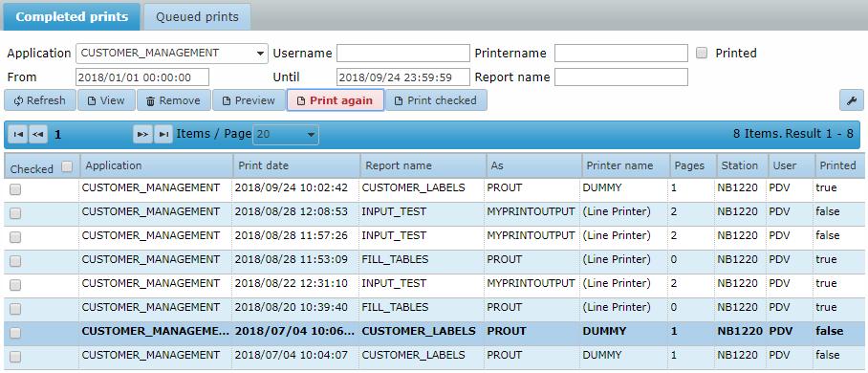Toggle the Printed filter checkbox
Screen dimensions: 868x373
[x=702, y=54]
